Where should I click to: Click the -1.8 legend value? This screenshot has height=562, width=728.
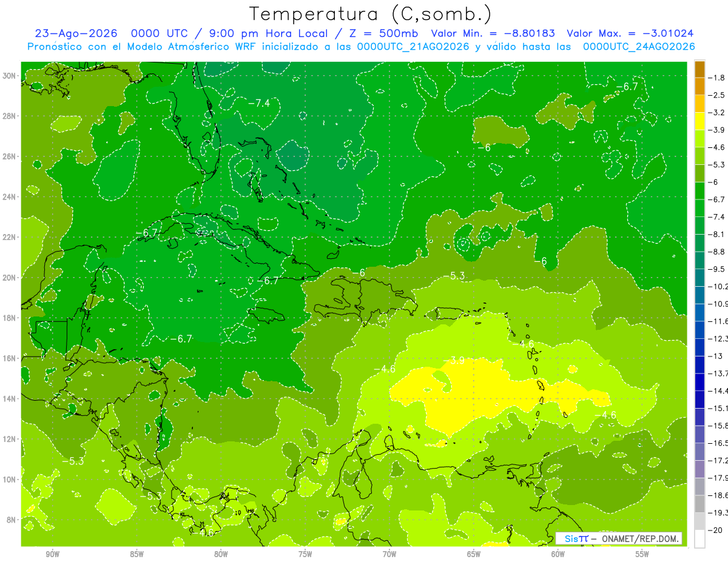click(717, 78)
